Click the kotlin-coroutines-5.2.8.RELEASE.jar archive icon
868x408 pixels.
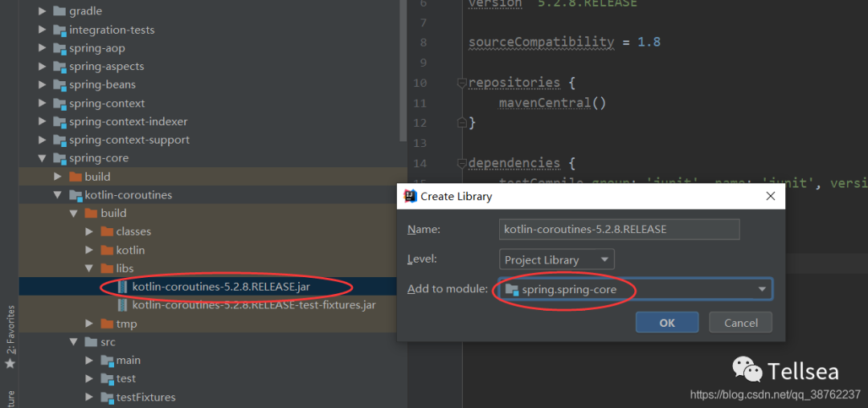coord(123,287)
